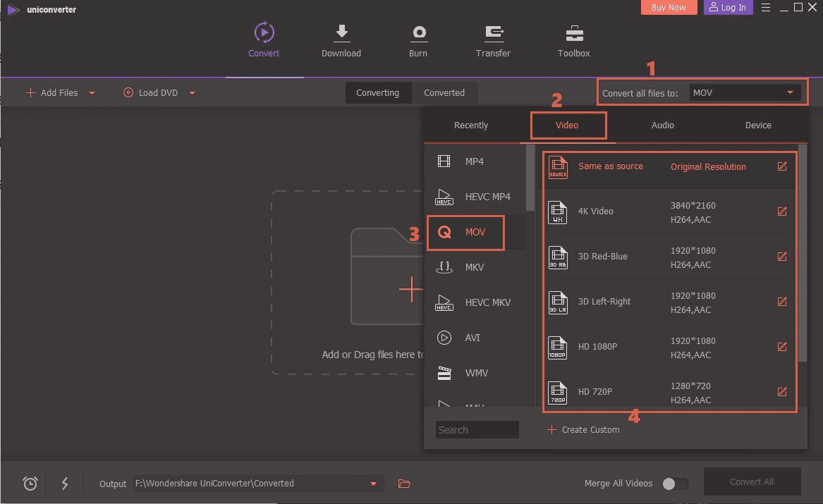Click the format Search input field
Image resolution: width=823 pixels, height=504 pixels.
(477, 430)
